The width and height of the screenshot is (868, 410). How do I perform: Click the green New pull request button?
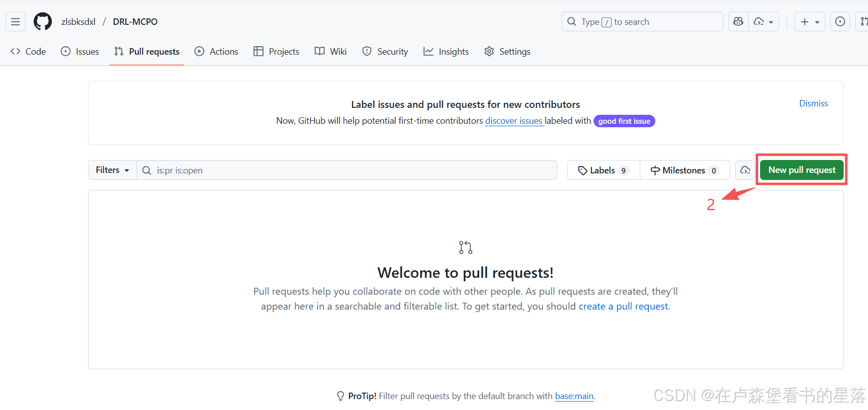click(801, 170)
